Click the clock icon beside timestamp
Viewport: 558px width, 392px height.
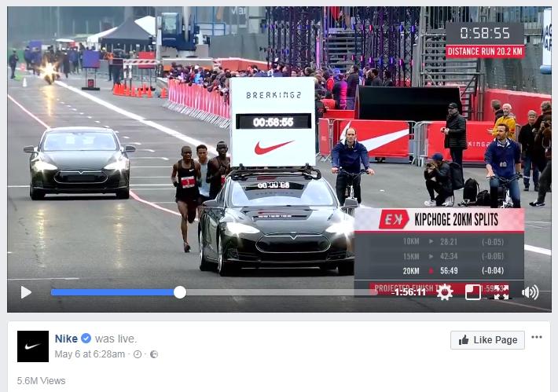[138, 354]
